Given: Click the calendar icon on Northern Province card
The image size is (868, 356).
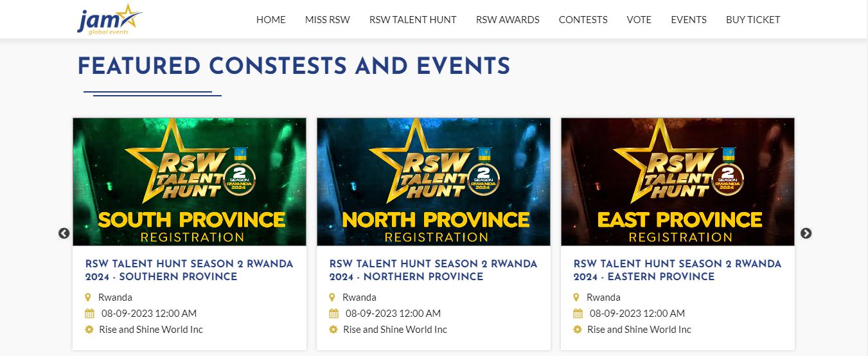Looking at the screenshot, I should tap(333, 314).
